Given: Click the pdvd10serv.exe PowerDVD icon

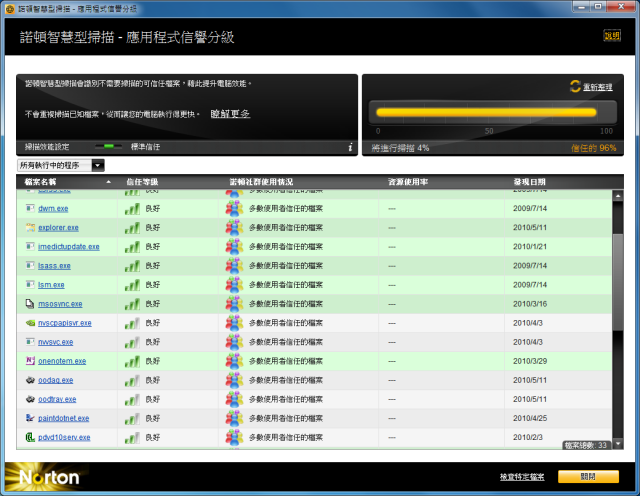Looking at the screenshot, I should pyautogui.click(x=30, y=437).
